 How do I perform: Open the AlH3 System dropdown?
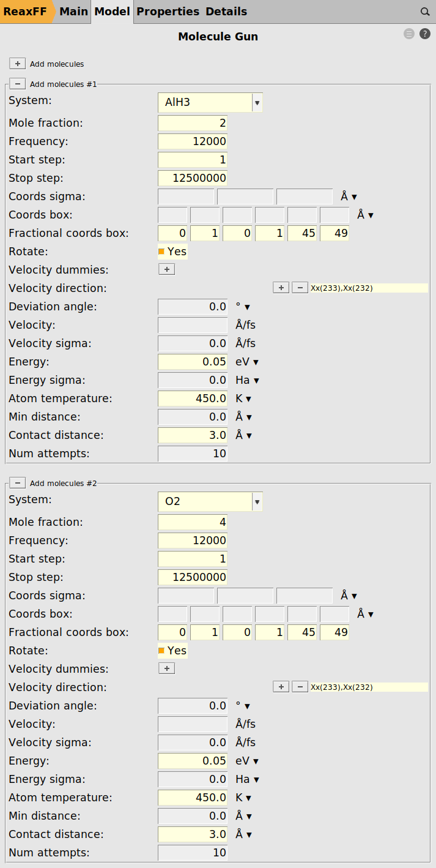tap(257, 103)
